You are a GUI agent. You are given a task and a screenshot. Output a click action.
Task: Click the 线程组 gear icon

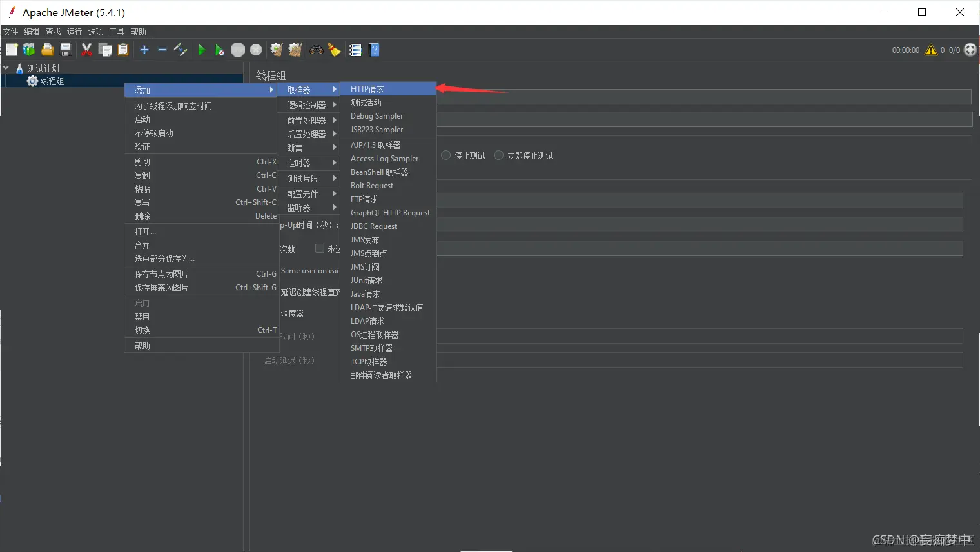pyautogui.click(x=32, y=81)
